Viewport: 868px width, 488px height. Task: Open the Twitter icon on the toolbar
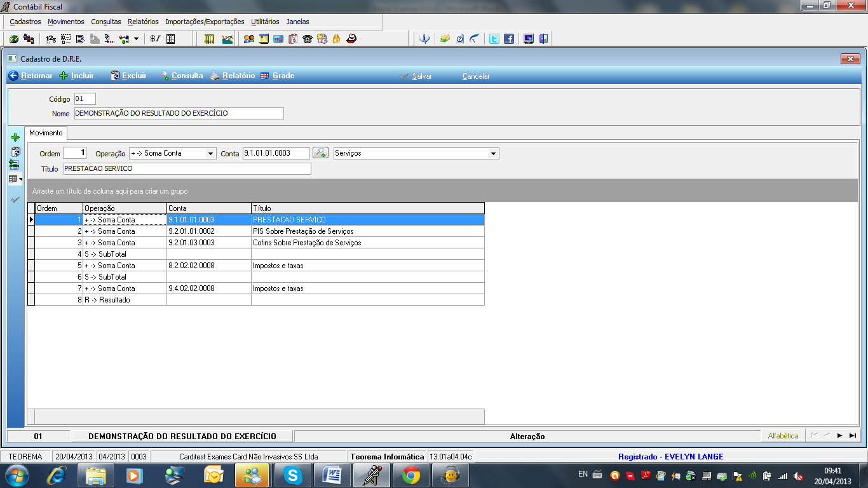(x=494, y=39)
